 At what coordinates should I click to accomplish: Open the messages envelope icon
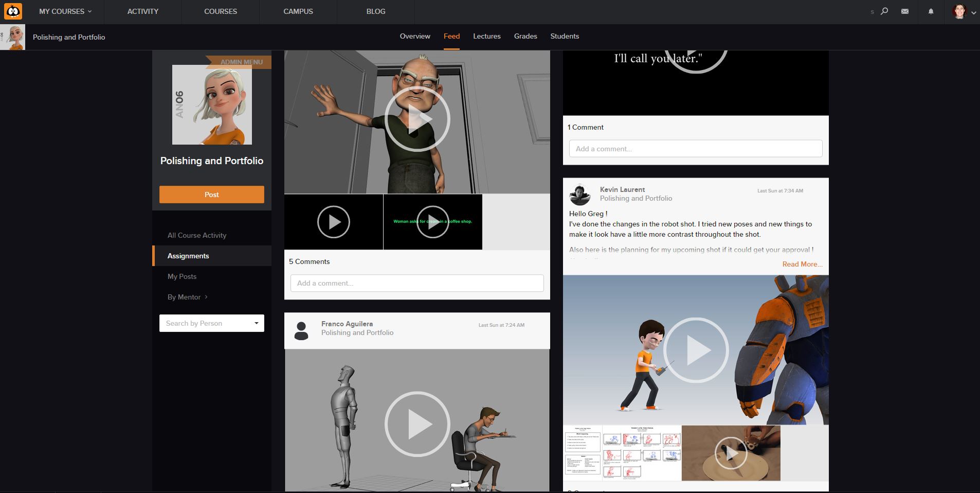click(x=905, y=11)
